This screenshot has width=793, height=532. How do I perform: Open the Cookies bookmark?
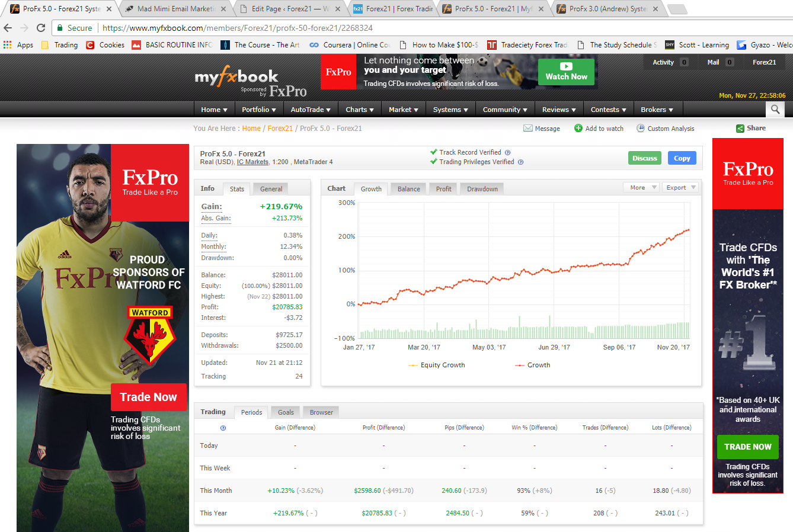pyautogui.click(x=105, y=44)
